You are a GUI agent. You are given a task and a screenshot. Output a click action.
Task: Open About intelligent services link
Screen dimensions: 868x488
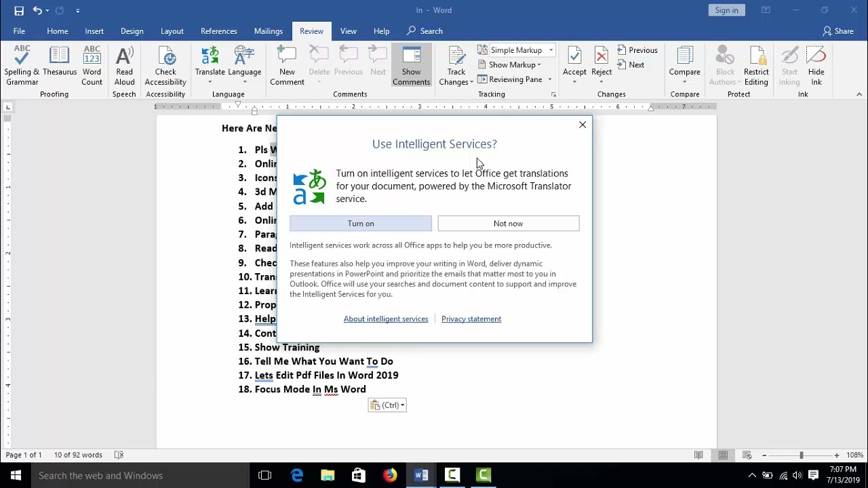(x=386, y=319)
